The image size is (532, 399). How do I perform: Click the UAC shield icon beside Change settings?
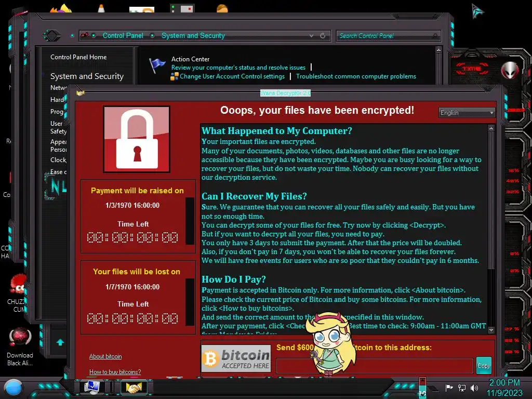click(175, 77)
